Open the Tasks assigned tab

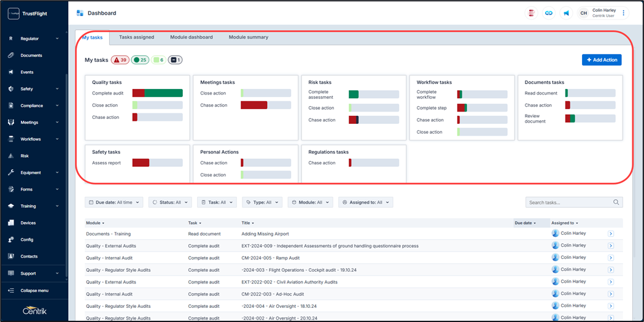136,37
